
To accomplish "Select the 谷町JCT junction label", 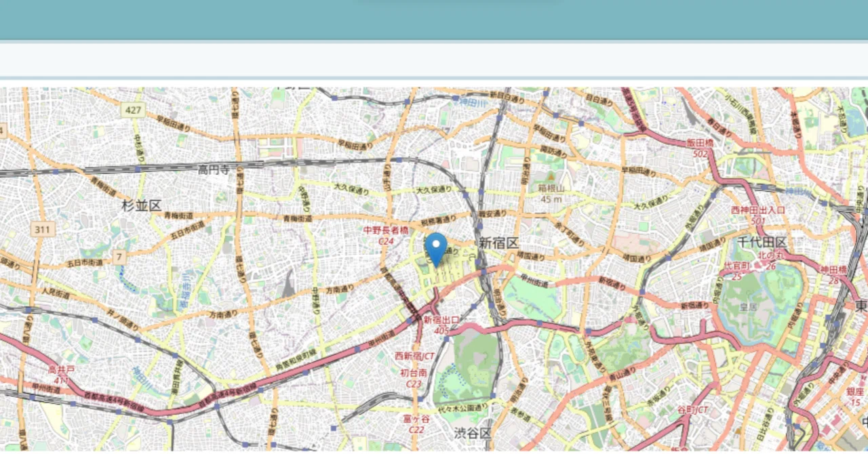I will pyautogui.click(x=692, y=410).
